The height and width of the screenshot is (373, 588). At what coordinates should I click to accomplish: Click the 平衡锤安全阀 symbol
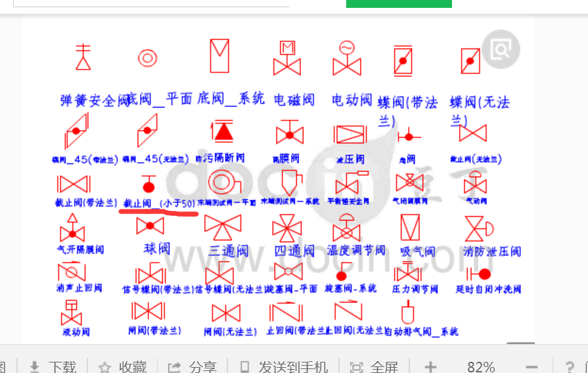coord(351,182)
